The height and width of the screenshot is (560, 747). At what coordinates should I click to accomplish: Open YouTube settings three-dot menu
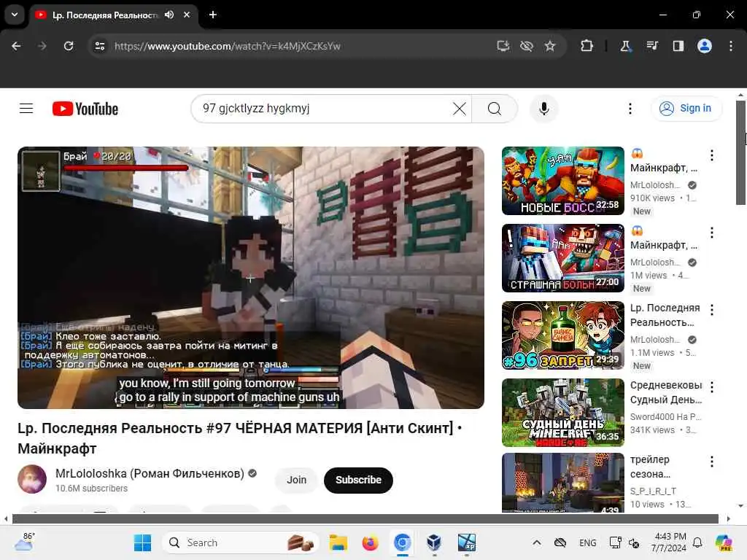(x=630, y=109)
